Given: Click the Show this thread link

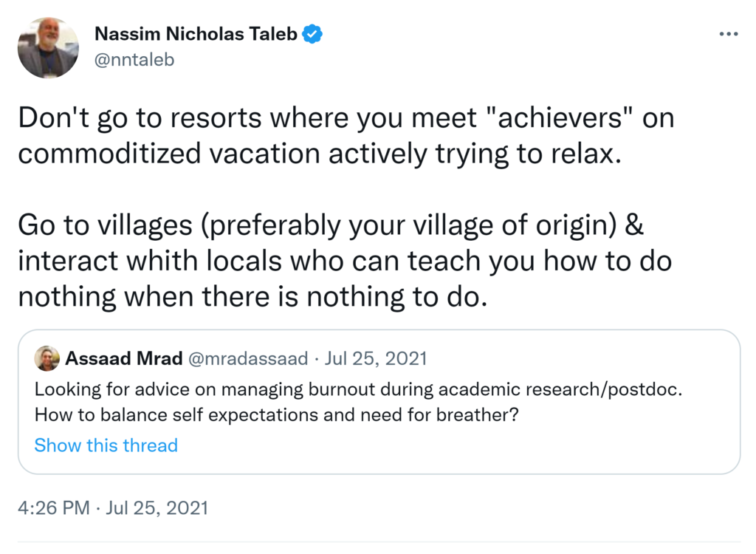Looking at the screenshot, I should [106, 445].
